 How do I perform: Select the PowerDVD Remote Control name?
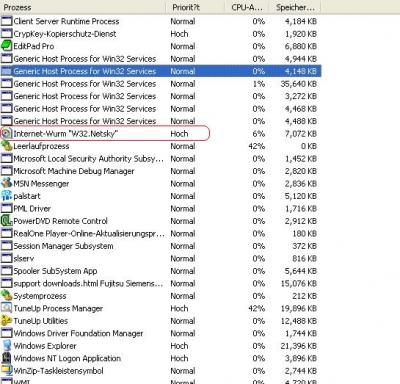[x=61, y=221]
